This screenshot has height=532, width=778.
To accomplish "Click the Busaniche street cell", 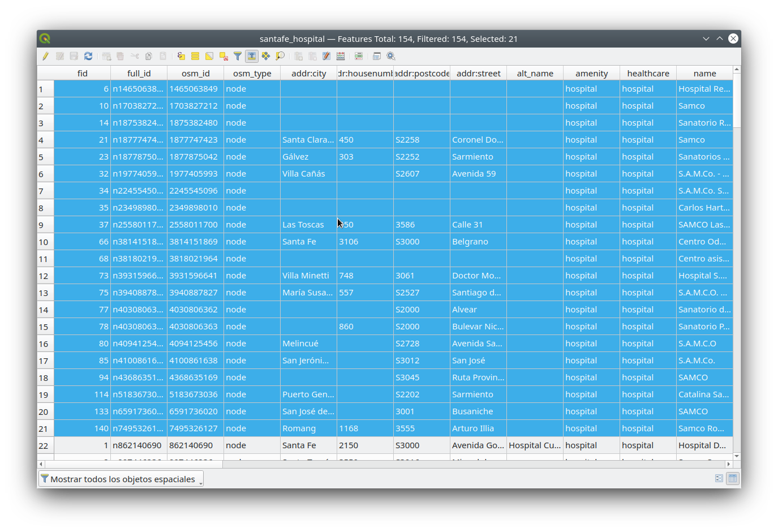I will click(479, 411).
